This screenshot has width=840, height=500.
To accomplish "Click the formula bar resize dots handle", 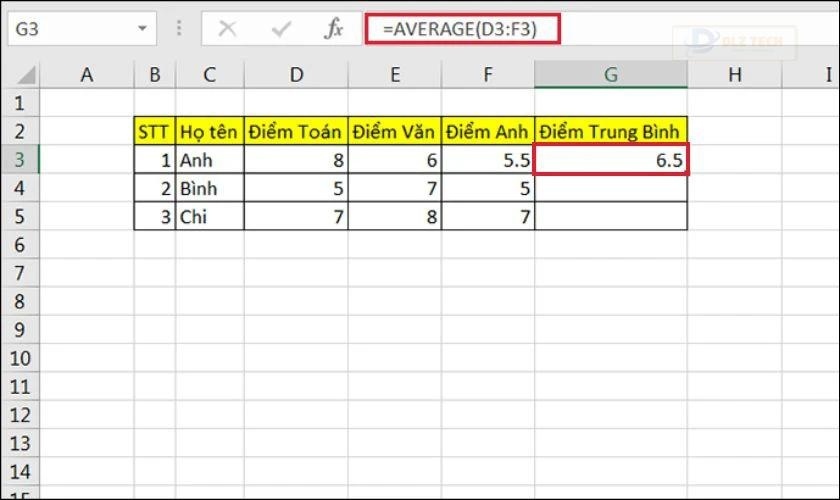I will [180, 29].
